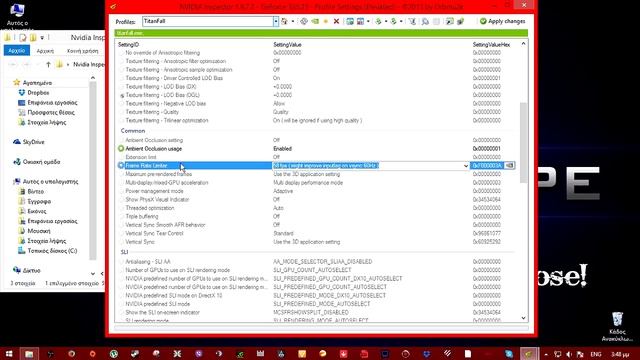Click the first green export profiles arrow icon
This screenshot has height=360, width=640.
coord(379,21)
